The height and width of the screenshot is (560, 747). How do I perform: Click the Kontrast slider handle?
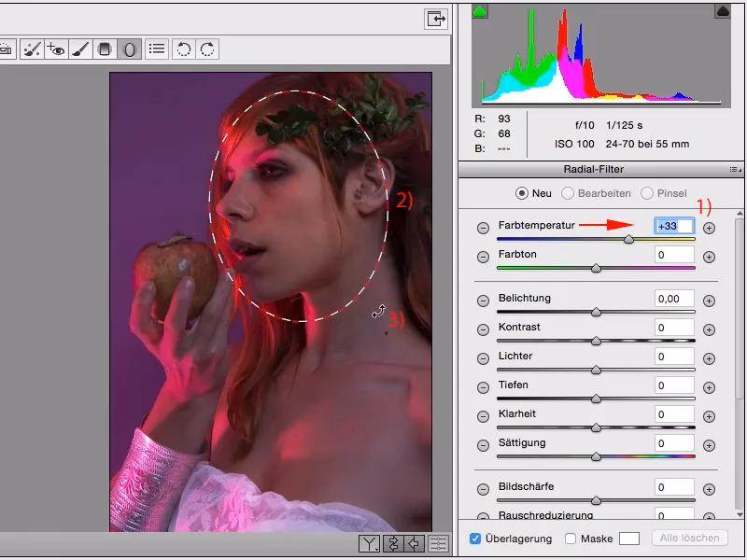[596, 341]
